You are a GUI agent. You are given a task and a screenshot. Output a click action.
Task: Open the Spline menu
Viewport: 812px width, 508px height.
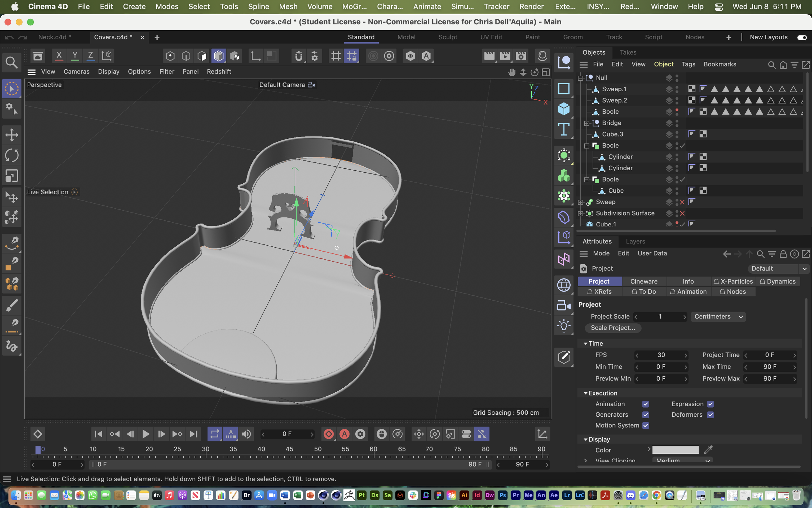pos(258,7)
